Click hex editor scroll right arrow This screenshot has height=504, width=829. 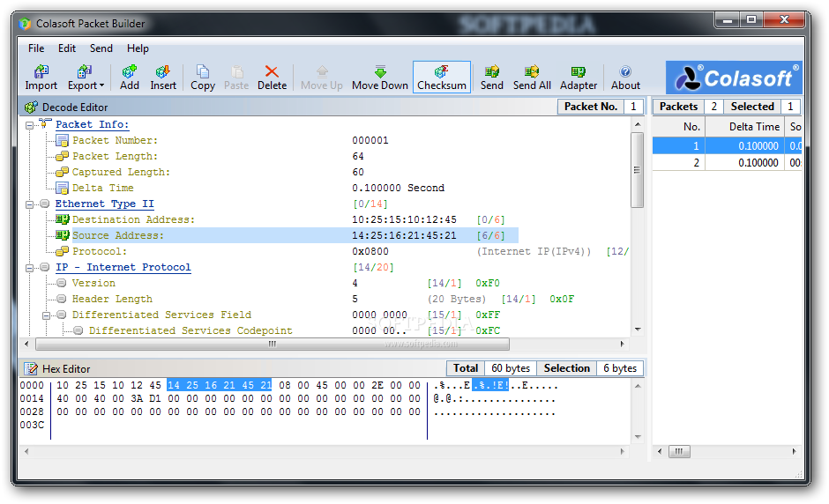[623, 452]
